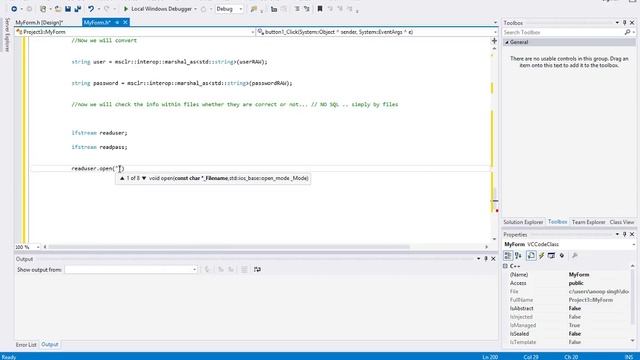Image resolution: width=640 pixels, height=360 pixels.
Task: Switch to the Class View tab
Action: point(622,222)
